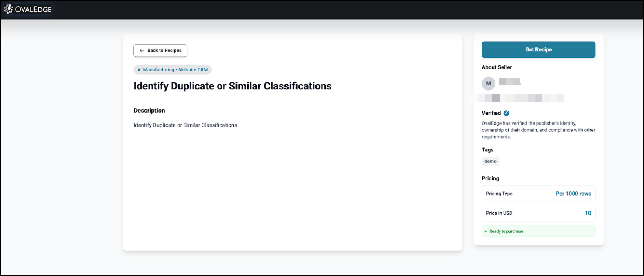Click the OvalEdge logo icon
The image size is (644, 276).
coord(8,9)
